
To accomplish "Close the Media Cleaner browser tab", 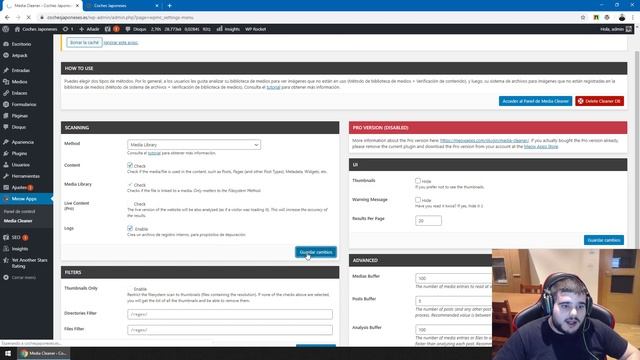I will [77, 6].
